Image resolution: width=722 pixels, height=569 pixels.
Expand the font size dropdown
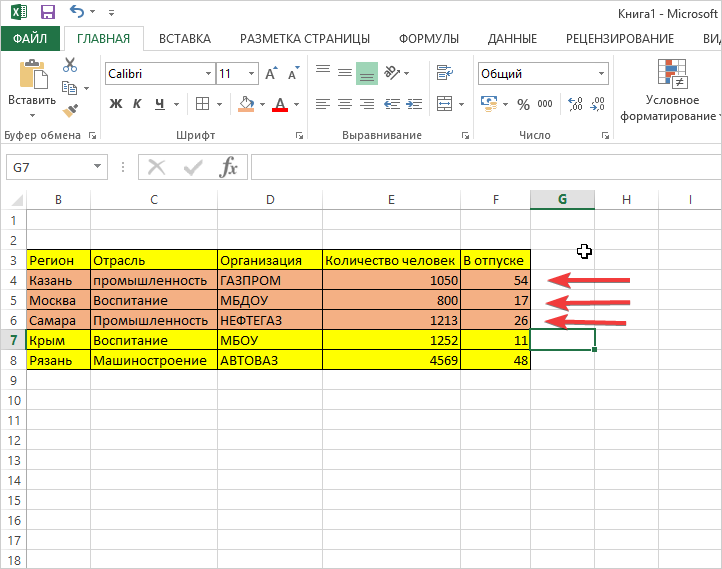(x=250, y=74)
